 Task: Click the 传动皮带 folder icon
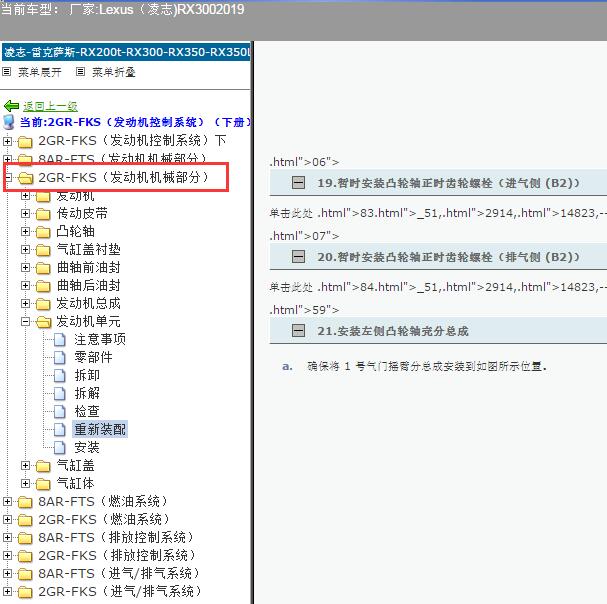(43, 214)
